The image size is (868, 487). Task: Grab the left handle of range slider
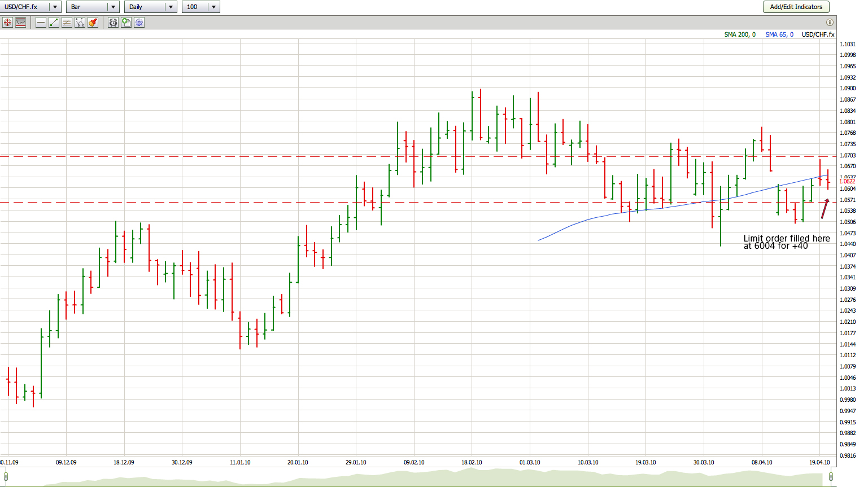6,477
